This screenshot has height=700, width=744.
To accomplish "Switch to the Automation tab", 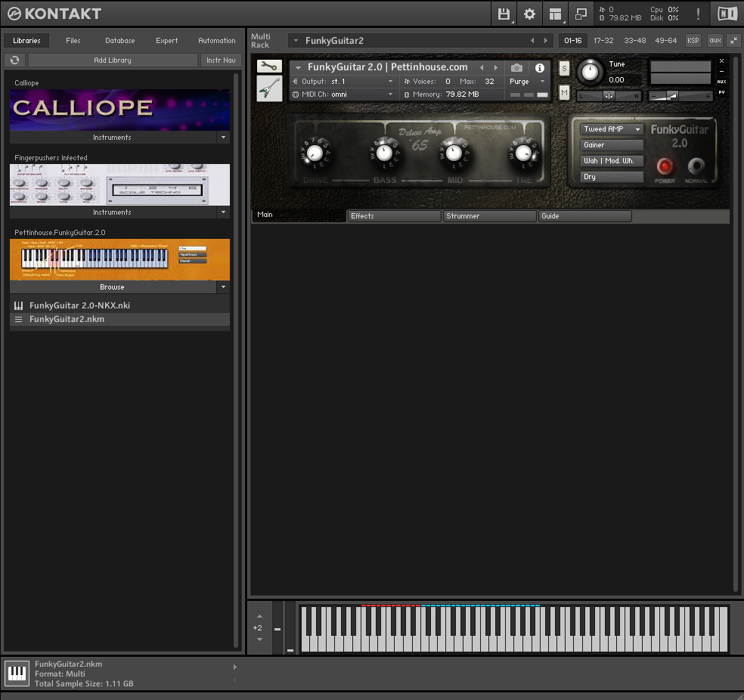I will click(217, 41).
